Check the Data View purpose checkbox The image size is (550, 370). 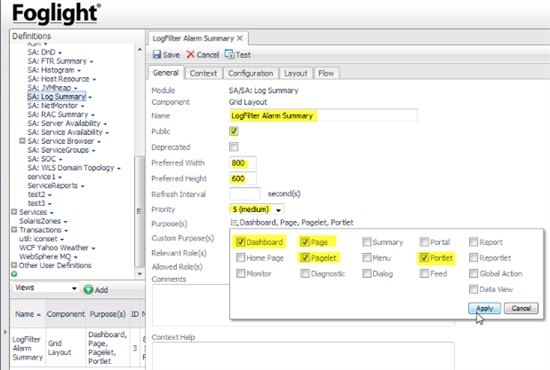pos(473,289)
